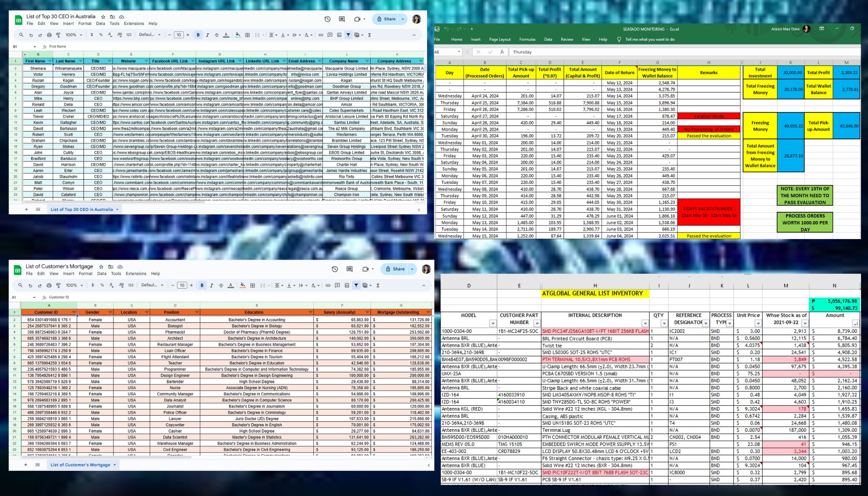Open comments icon in Mortgage sheet header
Screen dimensions: 868x496
pos(349,269)
